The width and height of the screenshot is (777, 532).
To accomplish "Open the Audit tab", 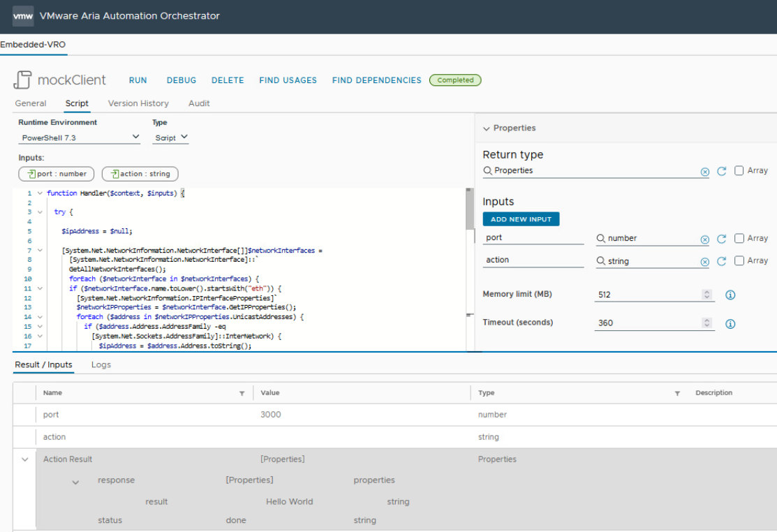I will [x=199, y=103].
